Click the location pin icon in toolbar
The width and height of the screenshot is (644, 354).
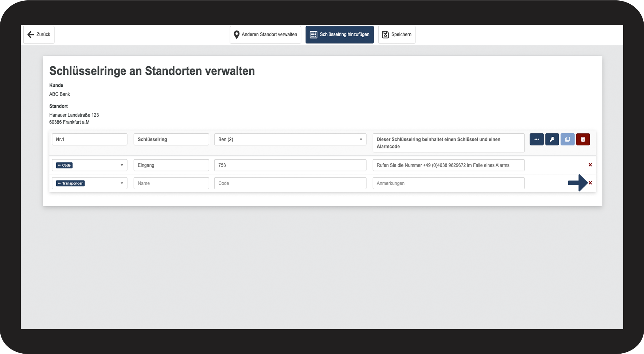[x=237, y=35]
